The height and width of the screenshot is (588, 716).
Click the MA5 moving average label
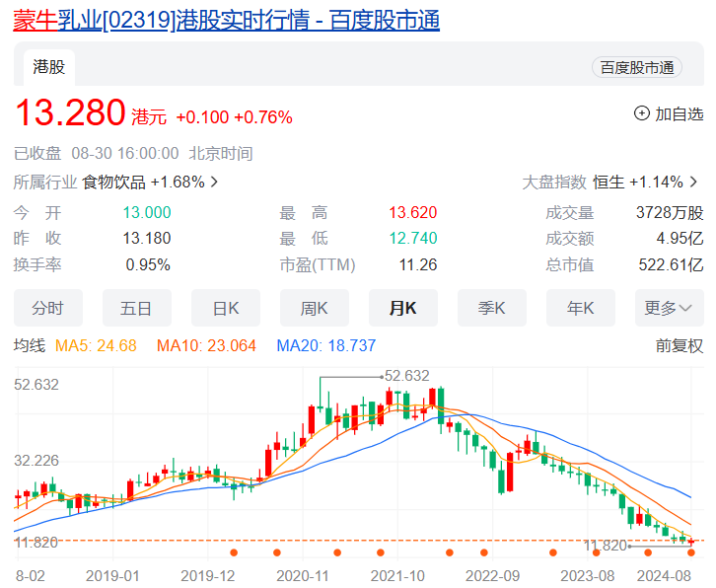(96, 345)
